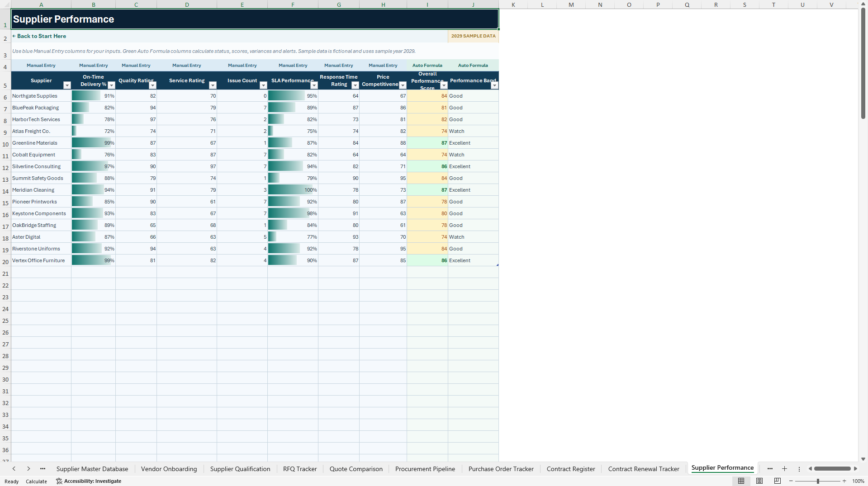Show hidden sheet tabs on the left ellipsis
The image size is (868, 486).
click(x=43, y=469)
